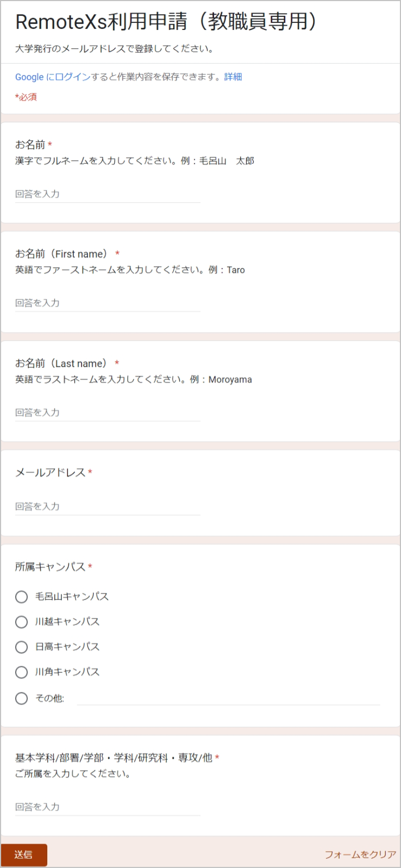Select the その他 campus option
401x868 pixels.
click(21, 698)
